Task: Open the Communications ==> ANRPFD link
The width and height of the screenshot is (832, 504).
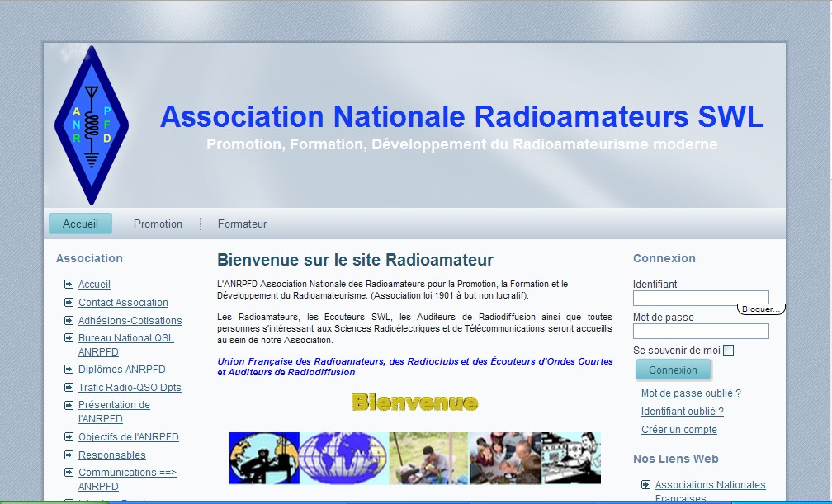Action: point(127,479)
